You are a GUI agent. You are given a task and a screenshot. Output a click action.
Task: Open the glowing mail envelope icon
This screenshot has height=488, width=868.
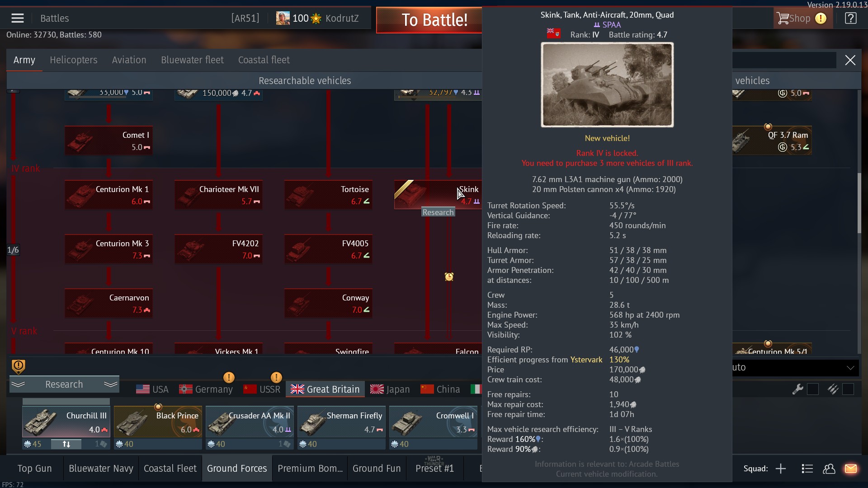tap(850, 469)
